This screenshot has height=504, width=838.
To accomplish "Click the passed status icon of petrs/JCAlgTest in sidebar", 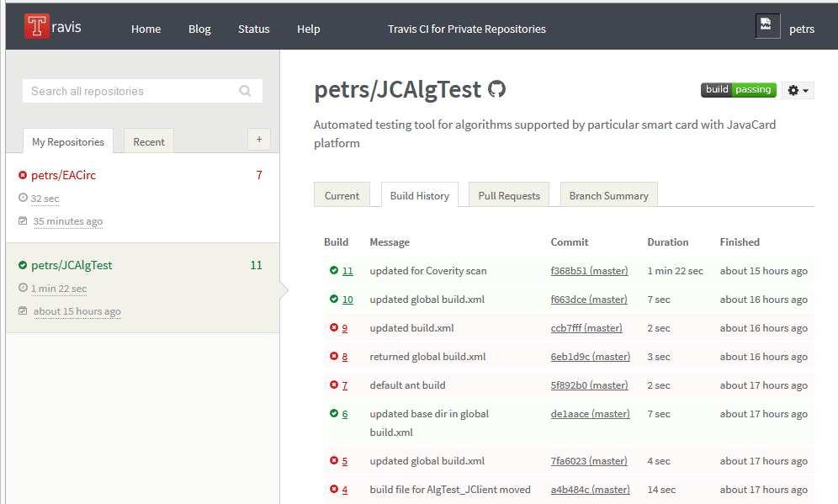I will tap(23, 265).
